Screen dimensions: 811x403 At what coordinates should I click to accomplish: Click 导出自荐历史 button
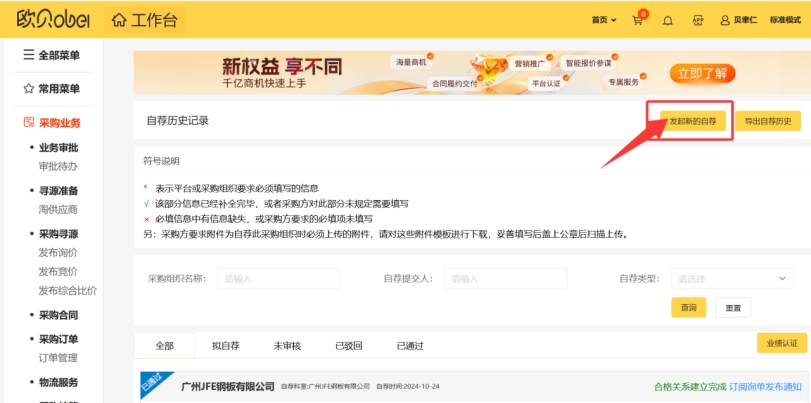click(x=768, y=121)
